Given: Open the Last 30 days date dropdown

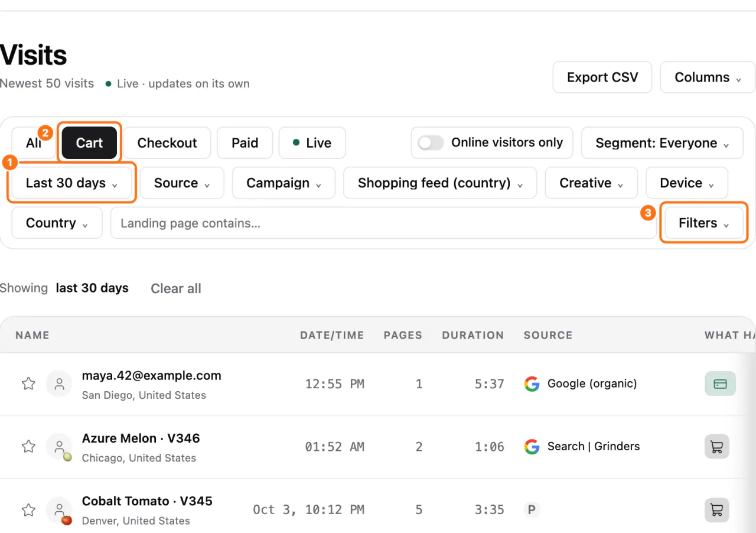Looking at the screenshot, I should pos(71,183).
